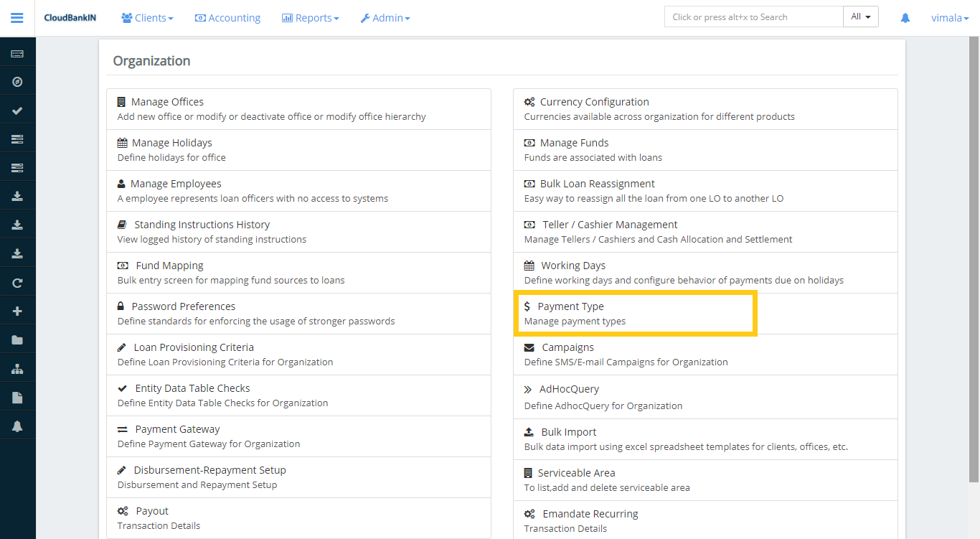Select the sitemap hierarchy icon in sidebar
980x539 pixels.
pyautogui.click(x=17, y=369)
